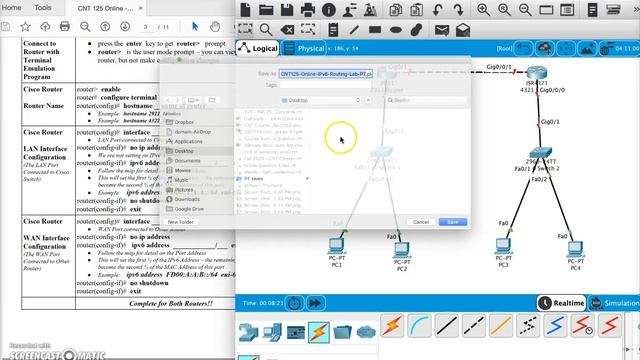Choose the red Serial DCE cable with clock

pos(583,326)
